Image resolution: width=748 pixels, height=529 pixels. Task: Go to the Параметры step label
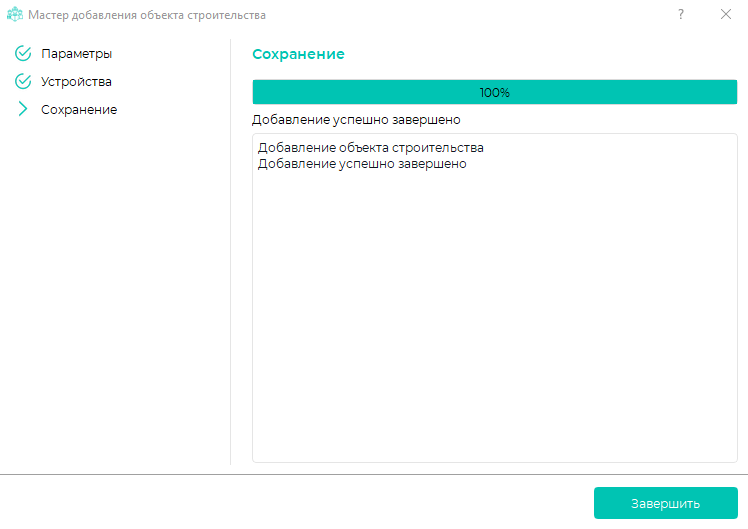76,54
